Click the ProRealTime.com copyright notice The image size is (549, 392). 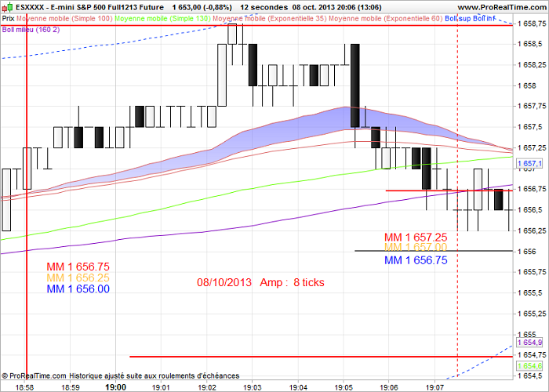click(121, 376)
